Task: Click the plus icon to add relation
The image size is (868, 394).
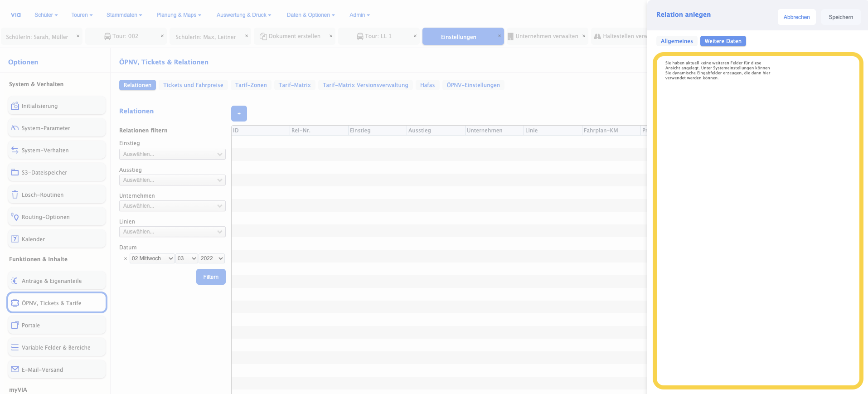Action: (239, 113)
